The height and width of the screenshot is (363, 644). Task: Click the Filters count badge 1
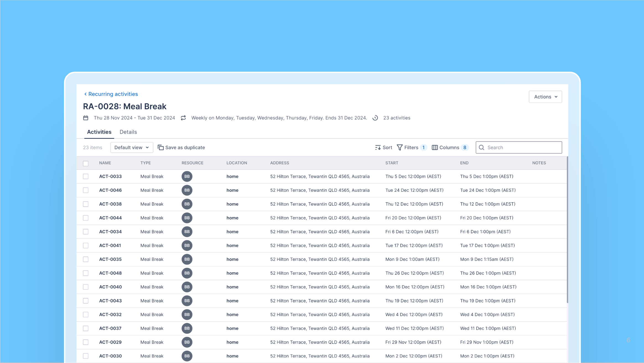click(423, 147)
